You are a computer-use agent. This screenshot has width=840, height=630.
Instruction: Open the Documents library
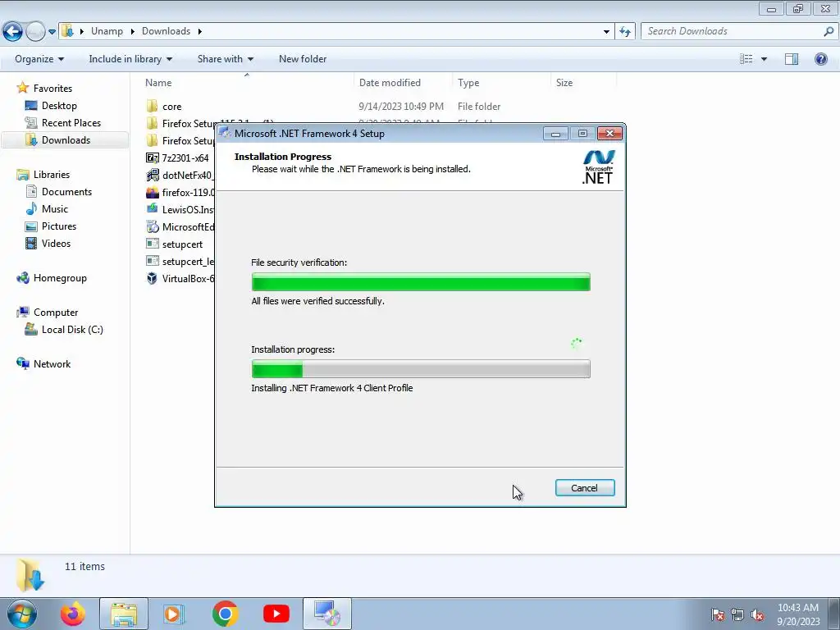click(x=66, y=192)
